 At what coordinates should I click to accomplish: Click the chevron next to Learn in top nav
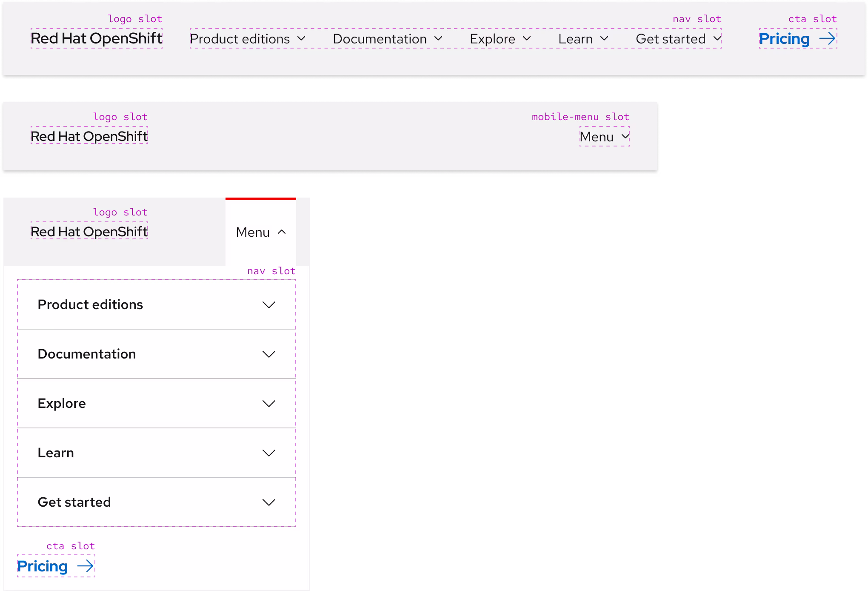(x=604, y=39)
